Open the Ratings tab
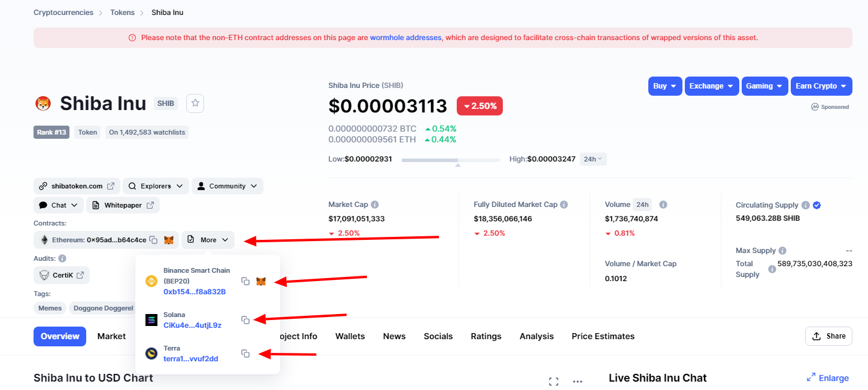The image size is (868, 390). (x=486, y=336)
